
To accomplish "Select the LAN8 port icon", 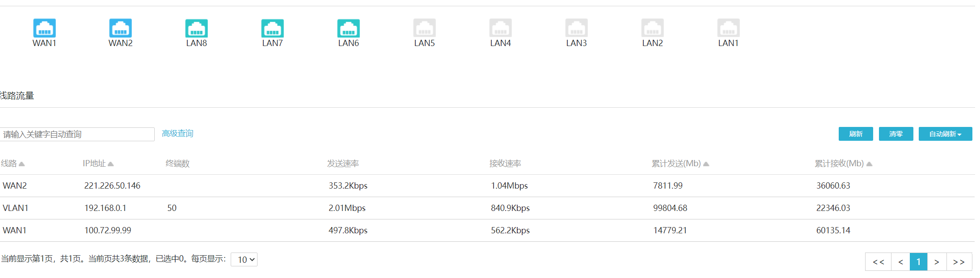I will click(x=196, y=28).
